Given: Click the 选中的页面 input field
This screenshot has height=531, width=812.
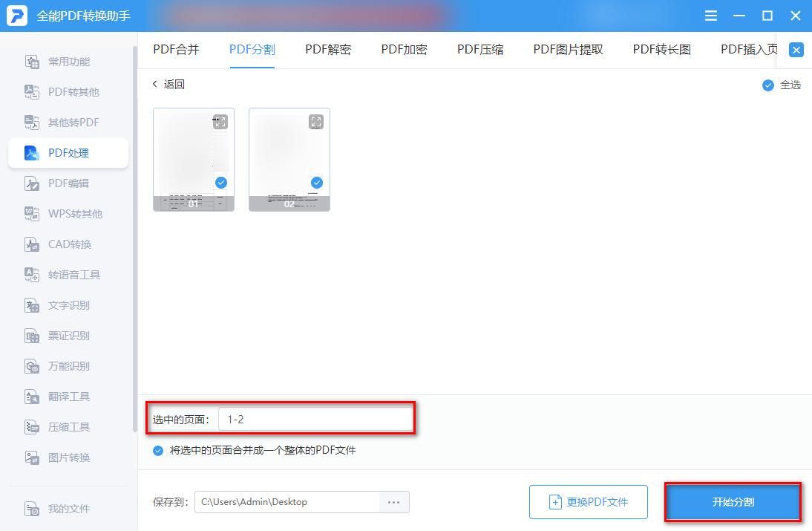Looking at the screenshot, I should (316, 419).
